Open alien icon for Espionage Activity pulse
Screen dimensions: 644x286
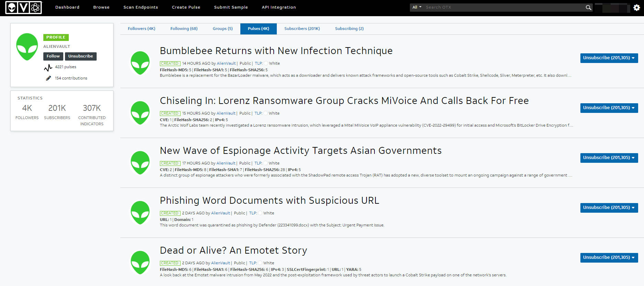click(x=140, y=163)
